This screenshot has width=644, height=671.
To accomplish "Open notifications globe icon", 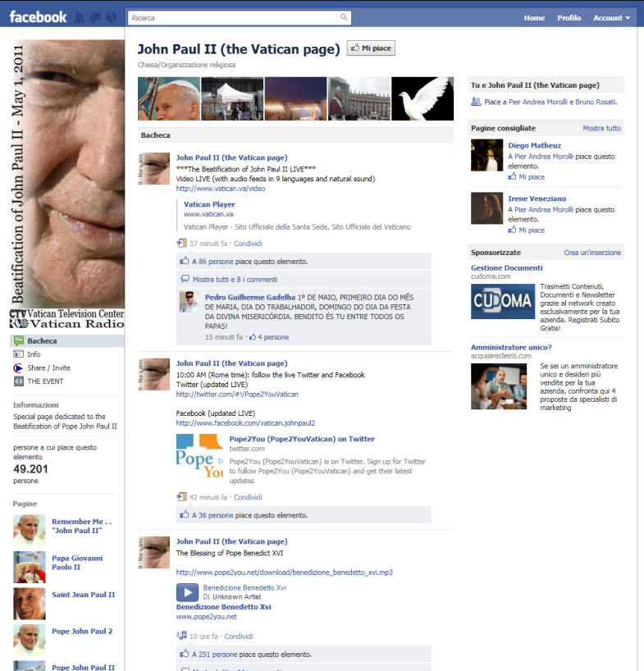I will pos(112,17).
